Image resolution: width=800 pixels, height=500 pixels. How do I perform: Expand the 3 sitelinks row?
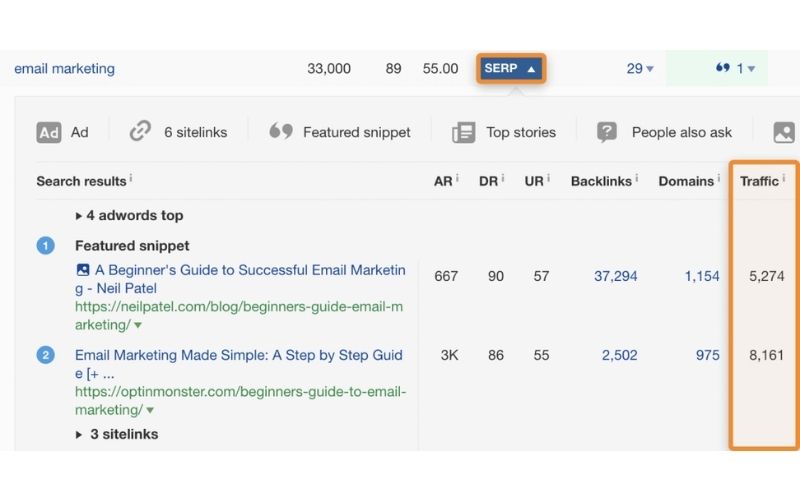[x=117, y=434]
